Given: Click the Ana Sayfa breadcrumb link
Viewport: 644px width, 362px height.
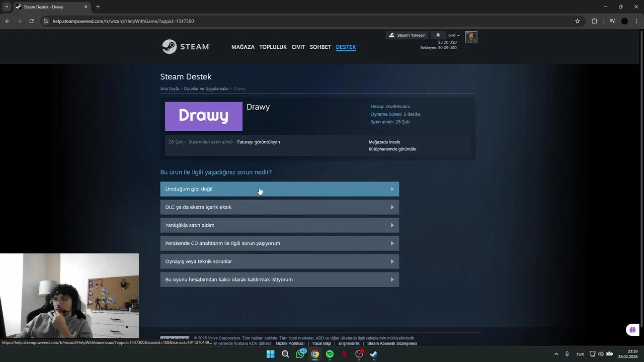Looking at the screenshot, I should tap(170, 88).
